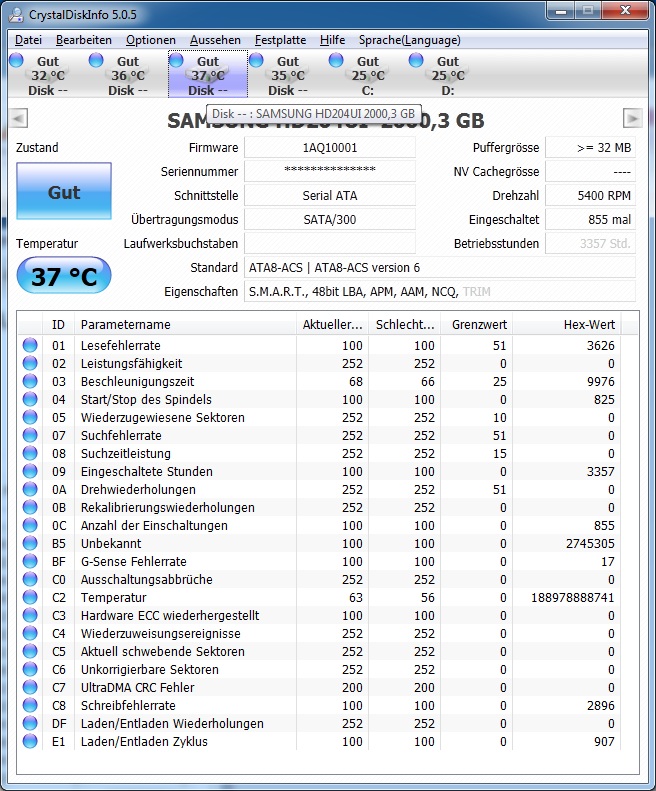Sort by the Schlecht column header
The height and width of the screenshot is (791, 656).
point(405,324)
